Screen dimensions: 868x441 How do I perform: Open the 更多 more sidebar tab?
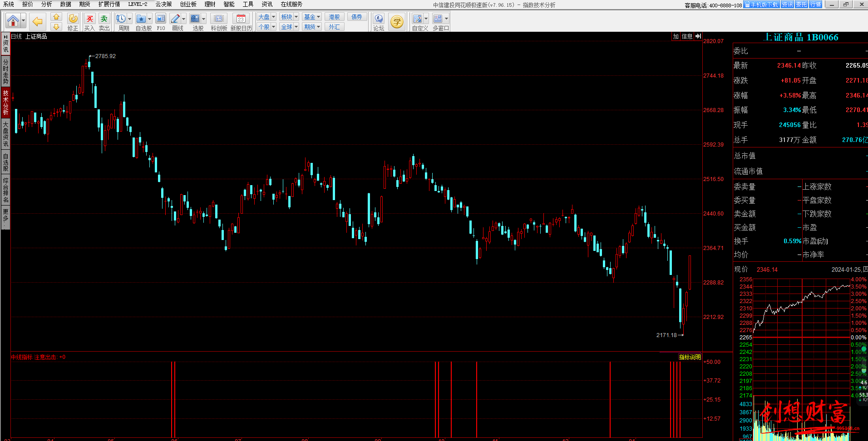click(x=5, y=217)
